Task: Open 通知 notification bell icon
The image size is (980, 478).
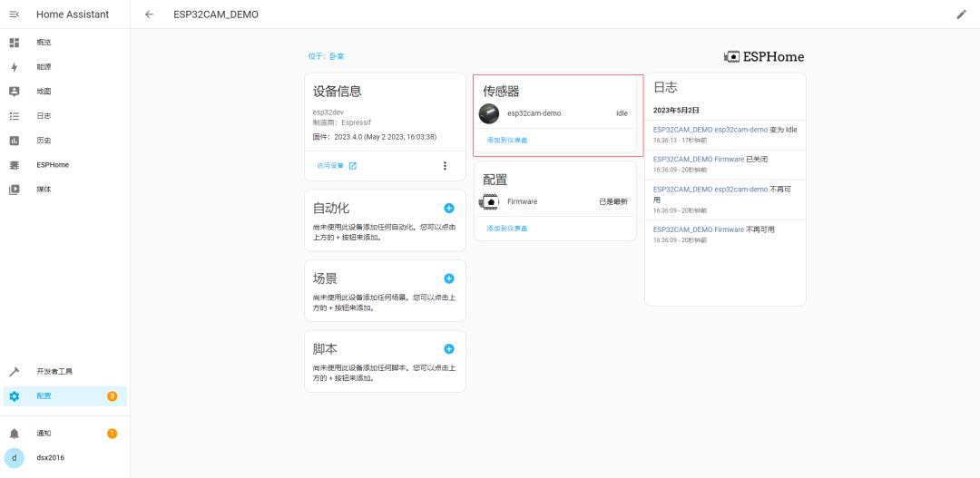Action: click(15, 434)
